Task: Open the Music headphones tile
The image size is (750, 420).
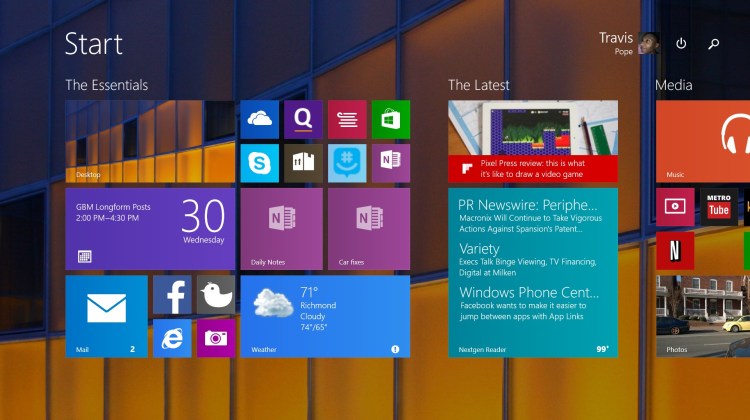Action: [x=703, y=141]
